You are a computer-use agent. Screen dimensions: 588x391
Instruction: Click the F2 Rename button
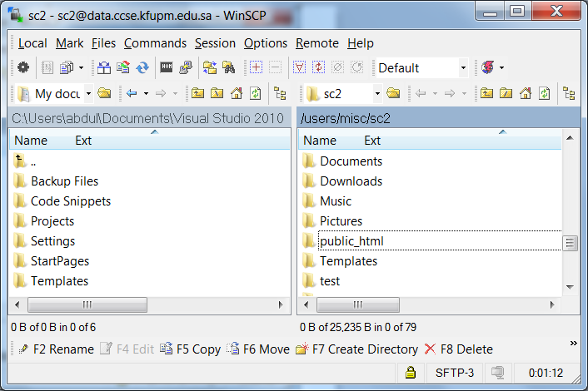57,349
